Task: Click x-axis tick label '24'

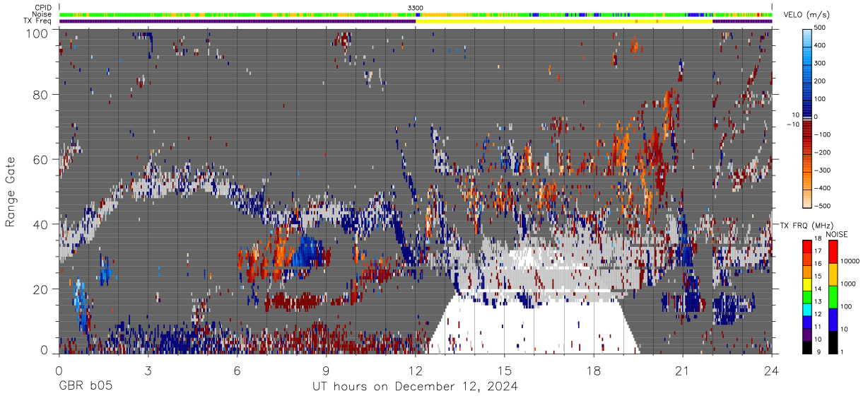Action: (x=772, y=370)
